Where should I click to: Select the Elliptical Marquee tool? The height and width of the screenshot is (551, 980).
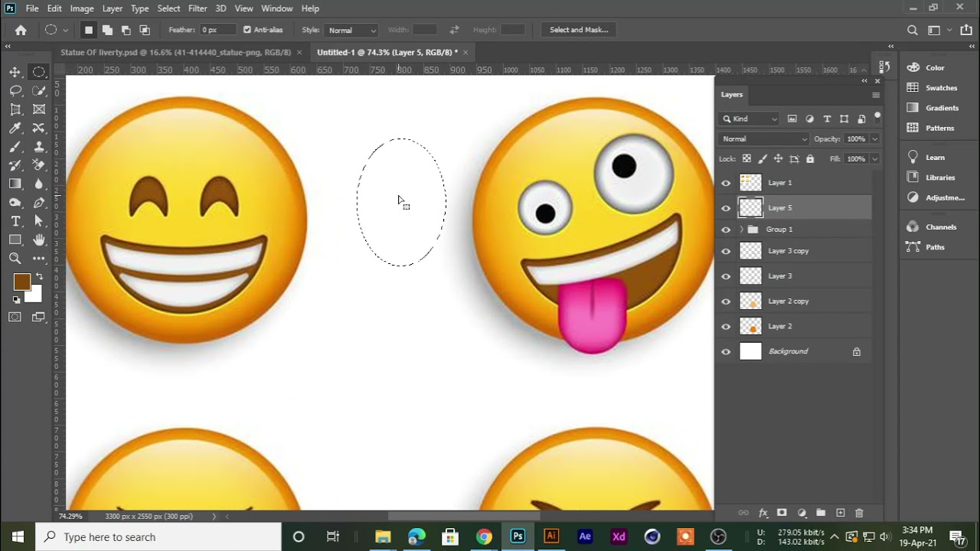(x=38, y=72)
